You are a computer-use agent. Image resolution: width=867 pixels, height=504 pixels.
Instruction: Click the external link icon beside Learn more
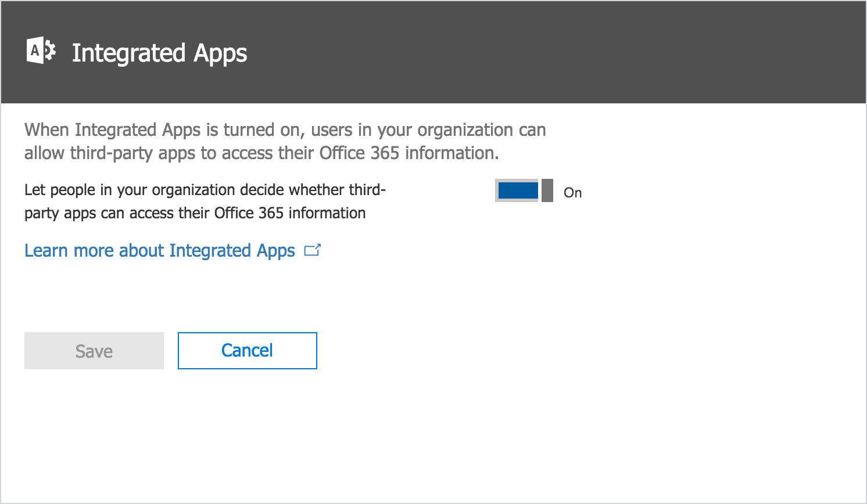(312, 250)
